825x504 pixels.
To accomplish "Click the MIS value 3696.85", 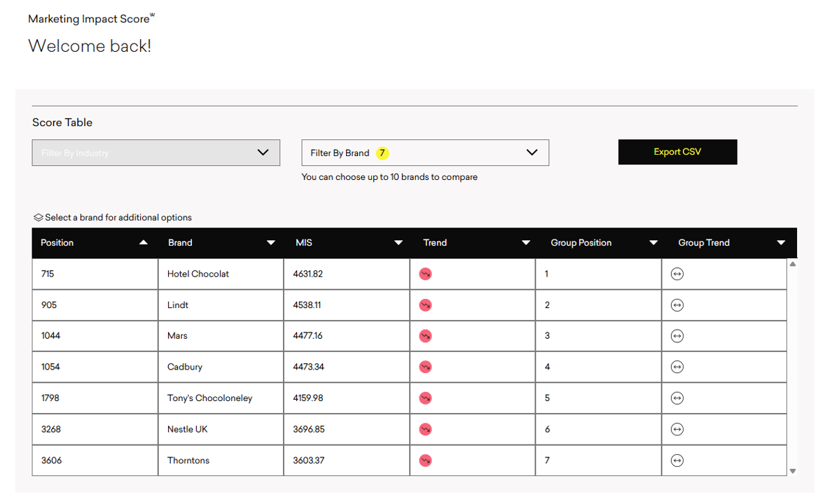I will point(309,429).
